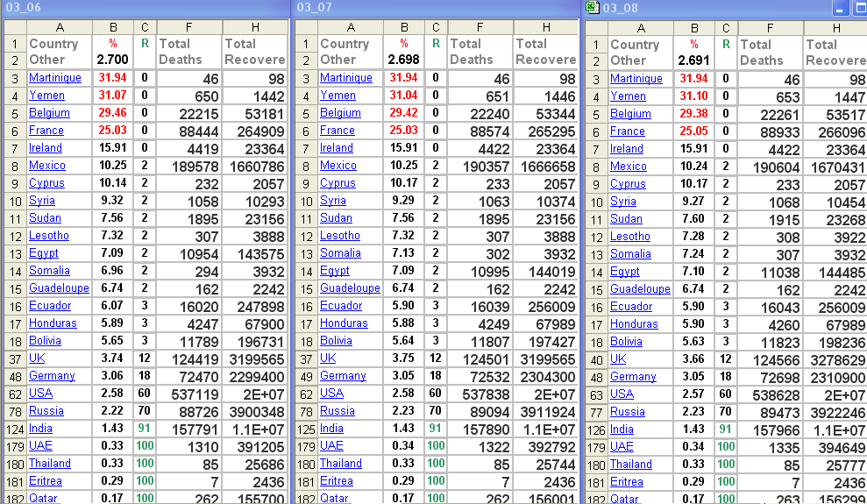Click the 2.700 percentage cell in window 03_06

[113, 60]
